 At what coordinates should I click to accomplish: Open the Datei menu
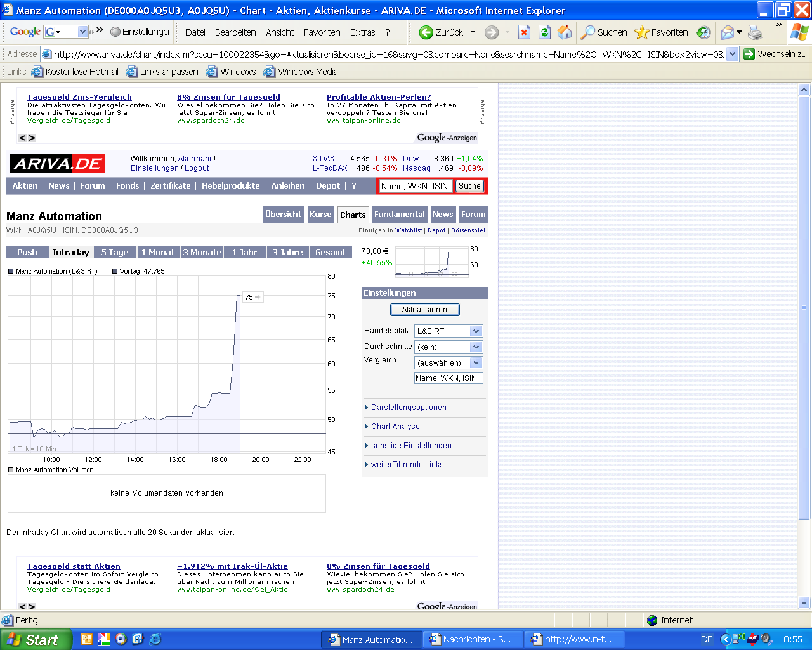click(195, 32)
